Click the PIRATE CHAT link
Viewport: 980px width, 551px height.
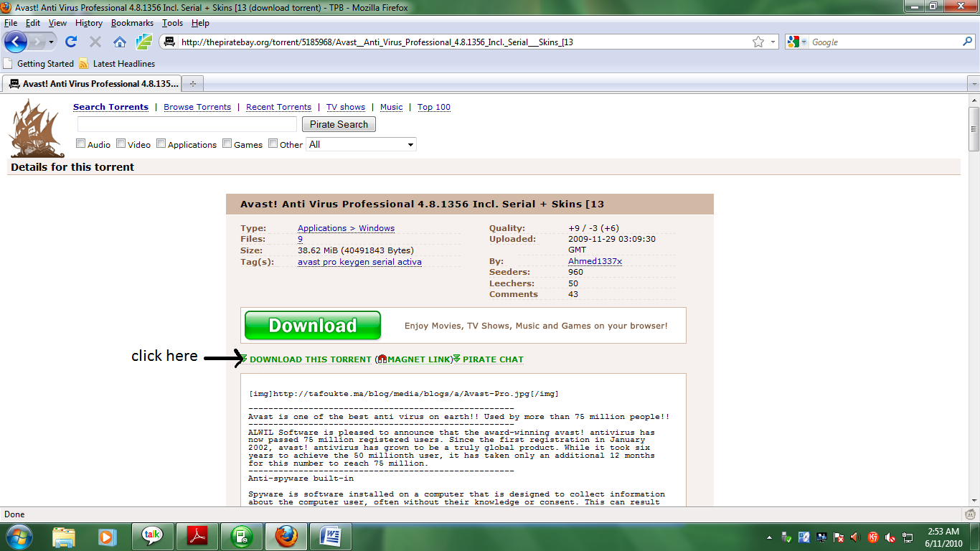click(493, 359)
